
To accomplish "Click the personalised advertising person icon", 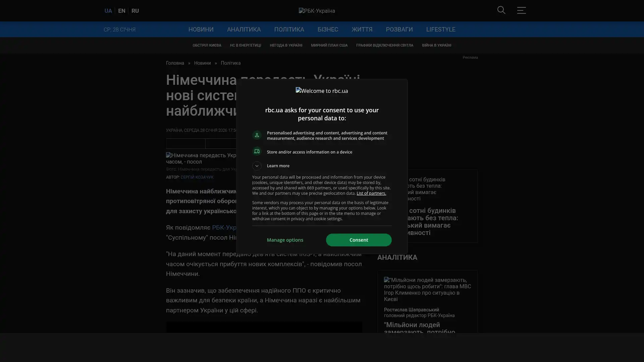I will coord(257,135).
